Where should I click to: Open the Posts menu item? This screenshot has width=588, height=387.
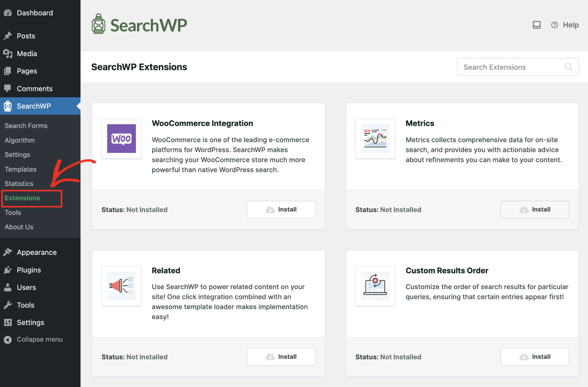[40, 36]
